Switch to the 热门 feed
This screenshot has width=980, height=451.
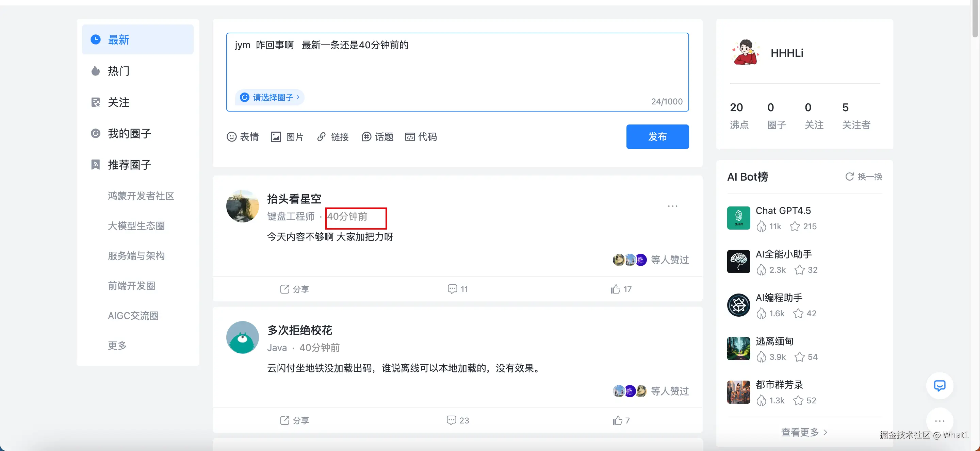(118, 71)
